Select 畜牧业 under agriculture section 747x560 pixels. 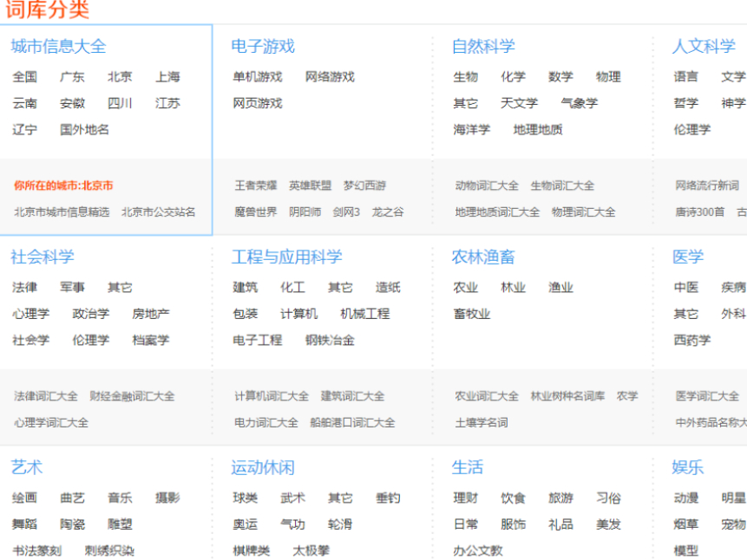[472, 313]
